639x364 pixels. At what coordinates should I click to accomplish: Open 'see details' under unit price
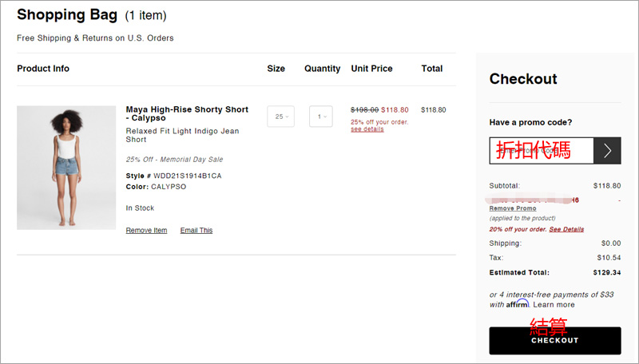(x=367, y=129)
